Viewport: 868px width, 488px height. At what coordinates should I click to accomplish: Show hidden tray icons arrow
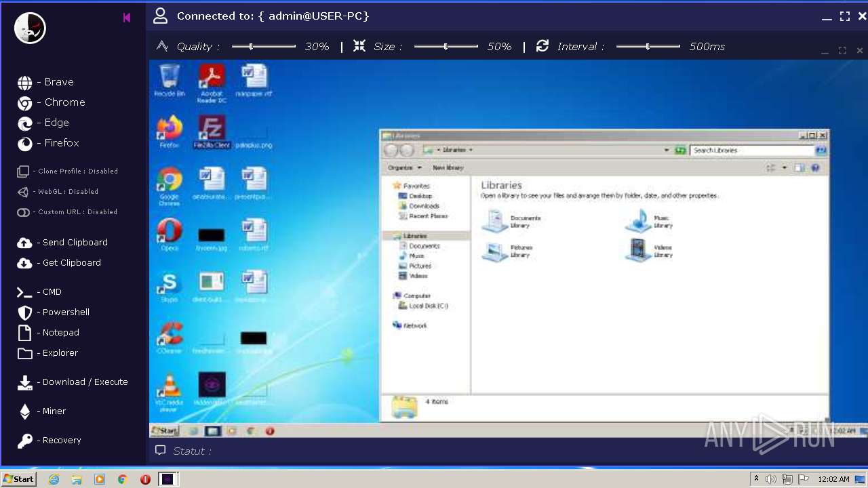[x=756, y=479]
